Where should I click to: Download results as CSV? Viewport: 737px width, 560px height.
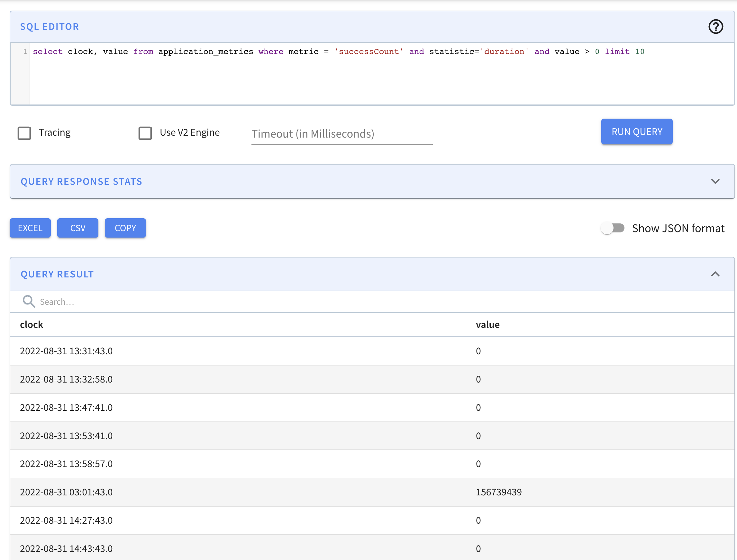pyautogui.click(x=78, y=228)
